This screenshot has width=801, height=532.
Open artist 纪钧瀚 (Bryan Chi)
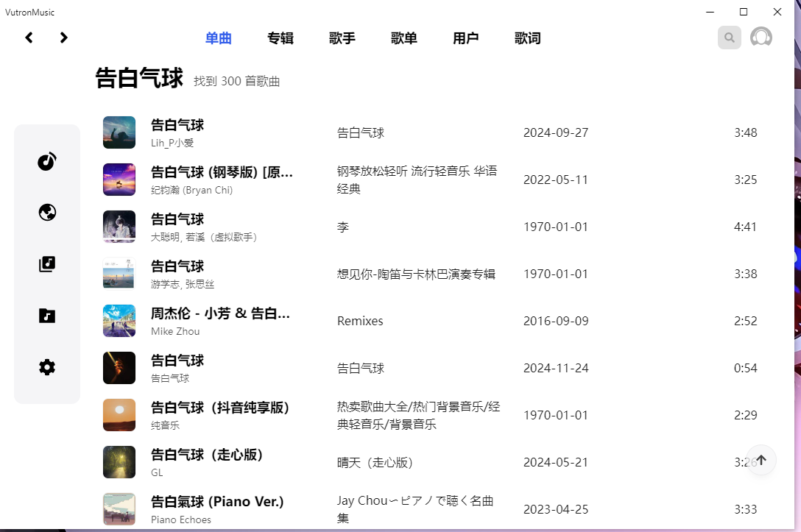(191, 190)
